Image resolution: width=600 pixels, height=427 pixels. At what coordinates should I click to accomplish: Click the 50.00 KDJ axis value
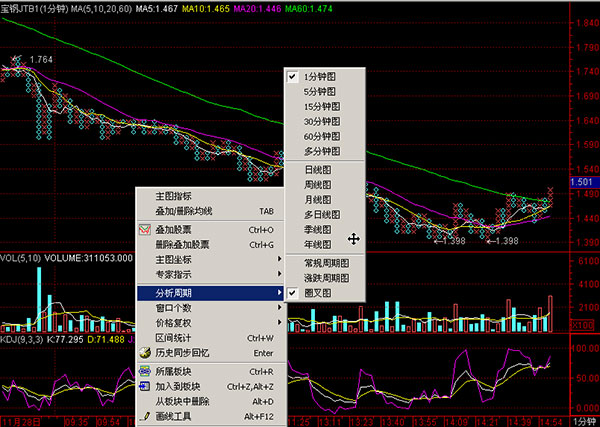coord(587,378)
